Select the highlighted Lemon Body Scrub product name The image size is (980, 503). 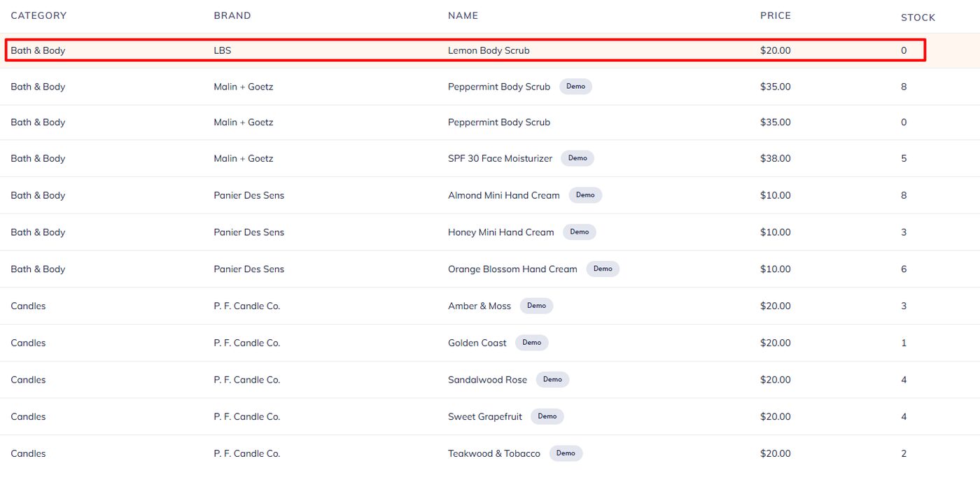coord(489,50)
